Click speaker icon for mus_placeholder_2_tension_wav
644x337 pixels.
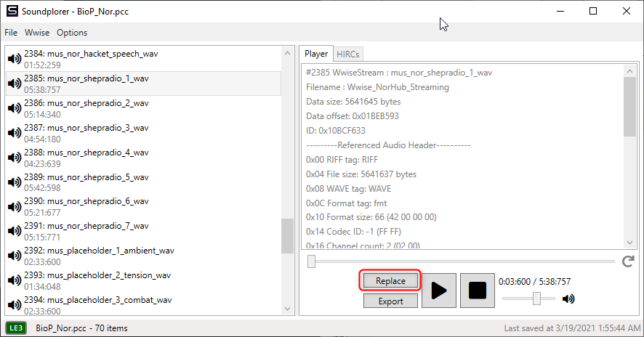15,280
